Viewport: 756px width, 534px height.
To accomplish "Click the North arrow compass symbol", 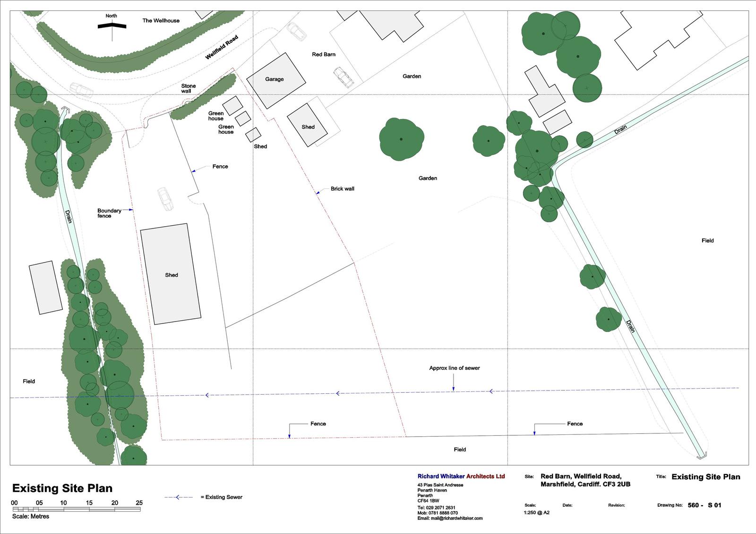I will point(112,26).
